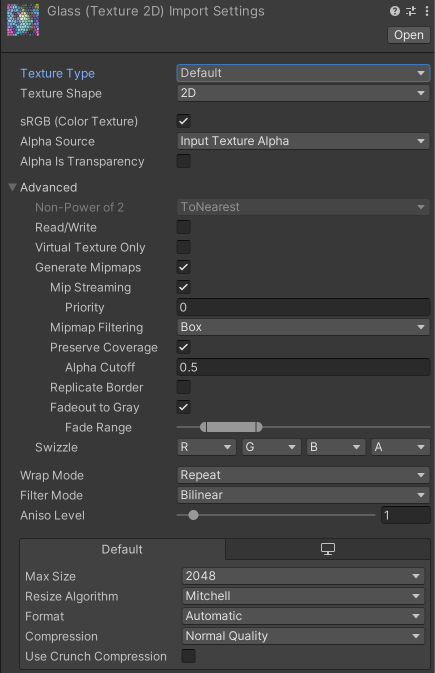Uncheck Preserve Coverage

click(x=183, y=347)
